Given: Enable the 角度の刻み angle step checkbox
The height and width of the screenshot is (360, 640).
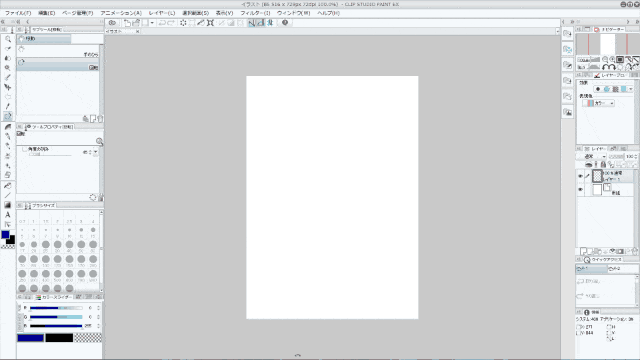Looking at the screenshot, I should 24,149.
